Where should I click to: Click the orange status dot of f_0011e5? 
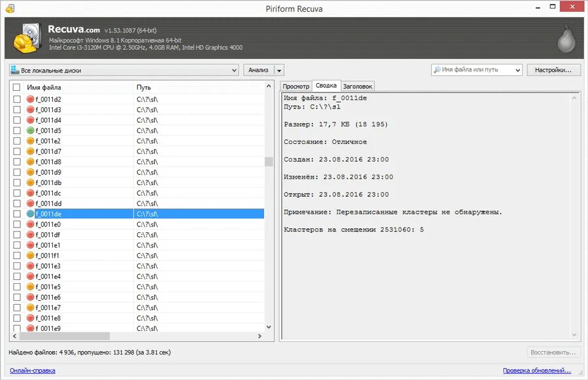30,286
